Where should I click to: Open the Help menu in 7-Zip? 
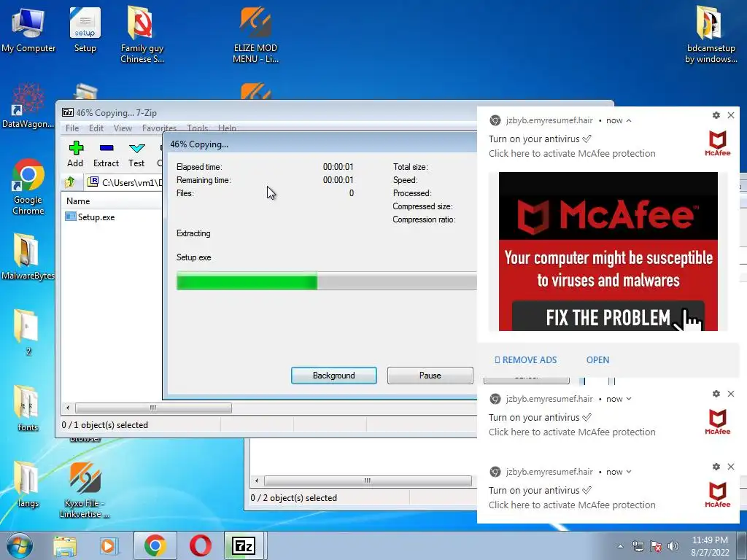228,128
